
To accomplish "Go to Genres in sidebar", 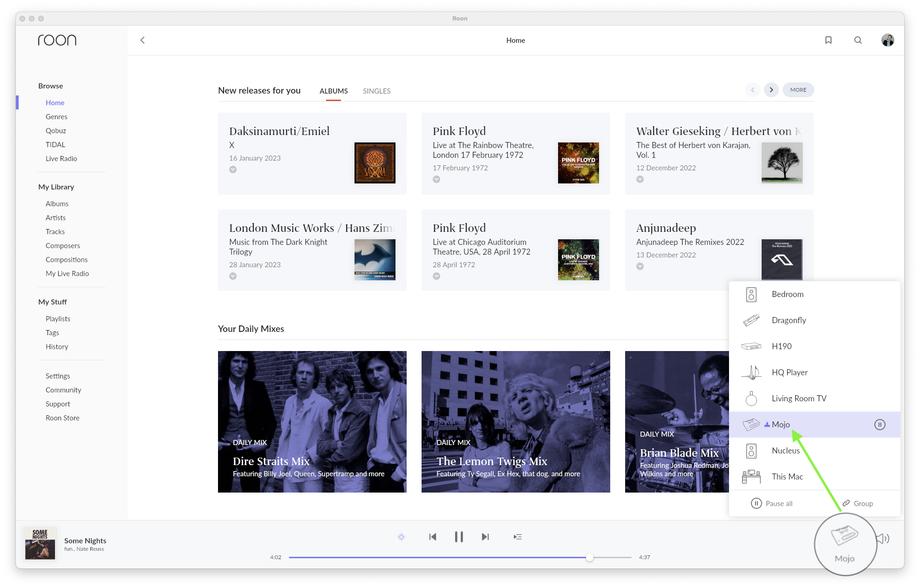I will point(56,116).
